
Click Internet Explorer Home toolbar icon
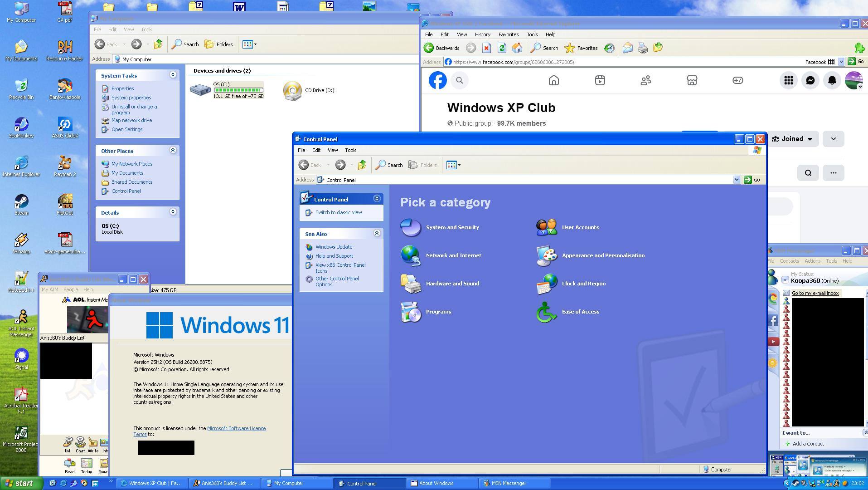pos(517,48)
